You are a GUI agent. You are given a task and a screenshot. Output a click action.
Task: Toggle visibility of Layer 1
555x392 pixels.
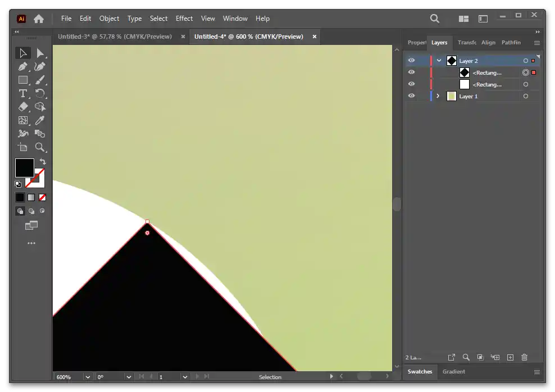(412, 96)
